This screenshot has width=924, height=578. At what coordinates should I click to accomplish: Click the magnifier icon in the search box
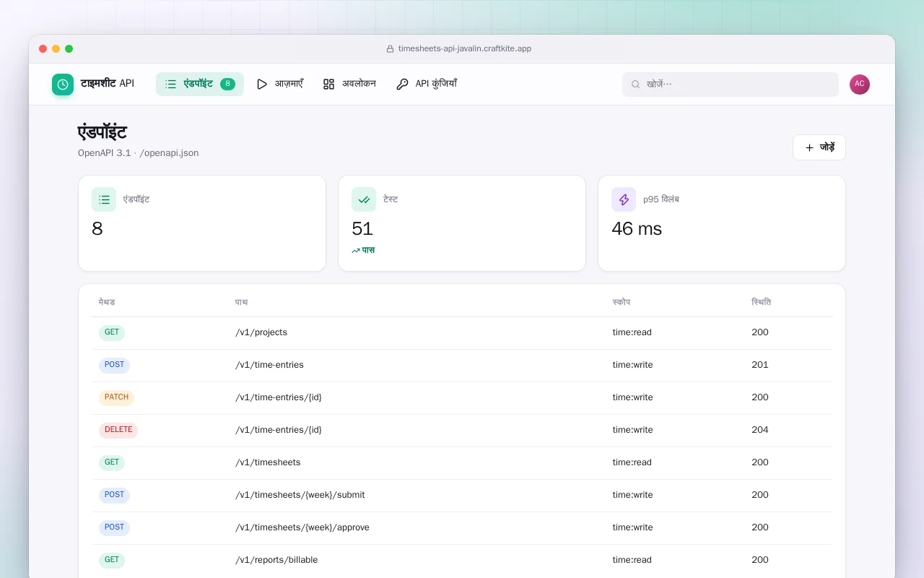636,85
